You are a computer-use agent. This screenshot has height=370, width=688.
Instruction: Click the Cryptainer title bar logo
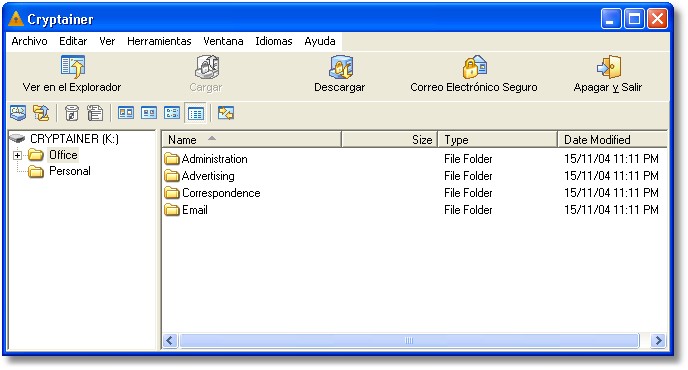16,19
